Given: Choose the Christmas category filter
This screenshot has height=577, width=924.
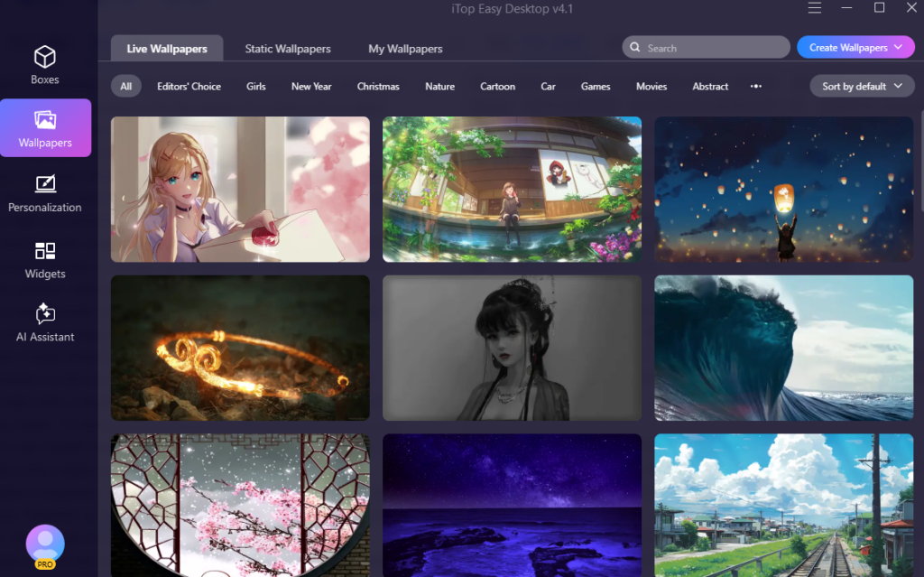Looking at the screenshot, I should [378, 87].
